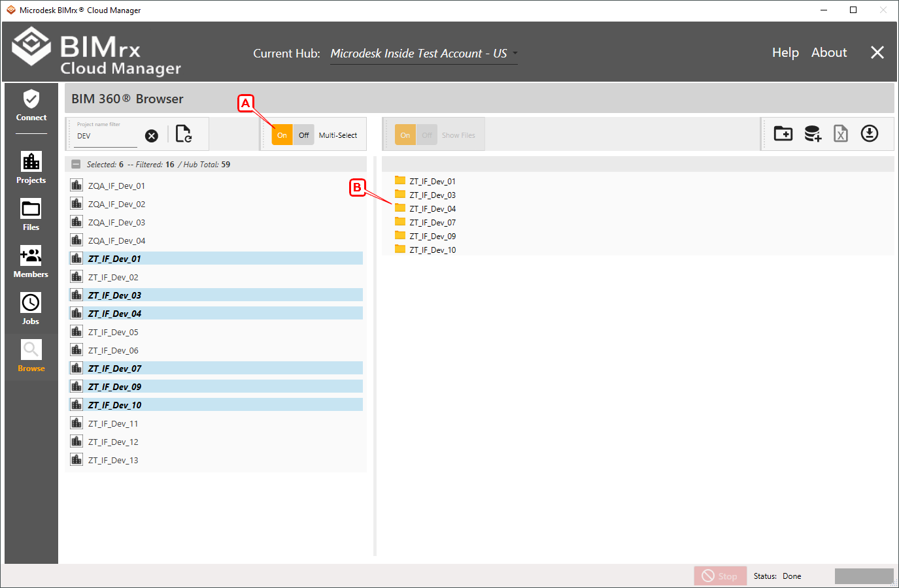Select project ZT_IF_Dev_05
899x588 pixels.
pyautogui.click(x=216, y=332)
